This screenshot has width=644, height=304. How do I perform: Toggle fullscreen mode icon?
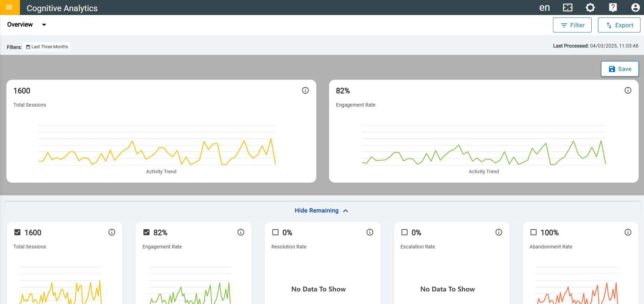pos(568,7)
